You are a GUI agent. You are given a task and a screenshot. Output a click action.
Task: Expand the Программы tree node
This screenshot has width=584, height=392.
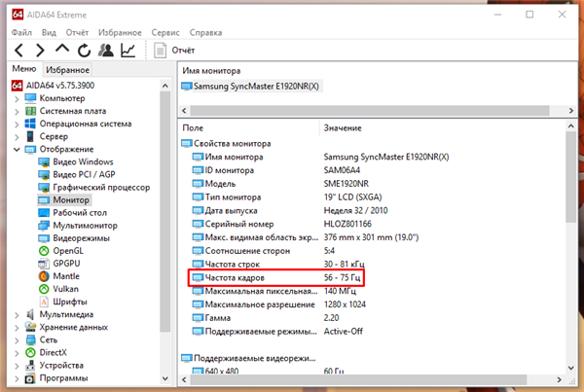[17, 378]
